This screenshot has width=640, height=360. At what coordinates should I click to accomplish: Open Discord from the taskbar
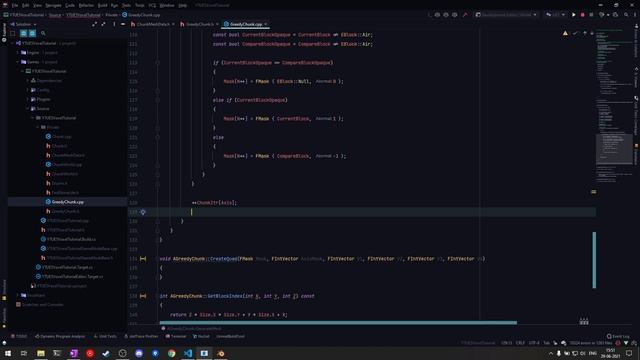pos(139,353)
